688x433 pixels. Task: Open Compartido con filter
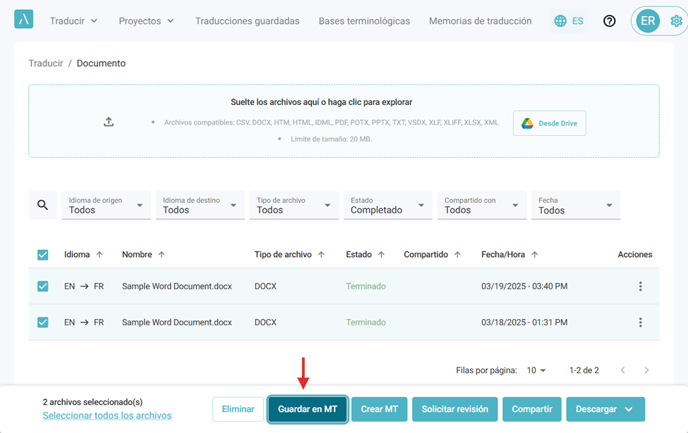pos(482,205)
